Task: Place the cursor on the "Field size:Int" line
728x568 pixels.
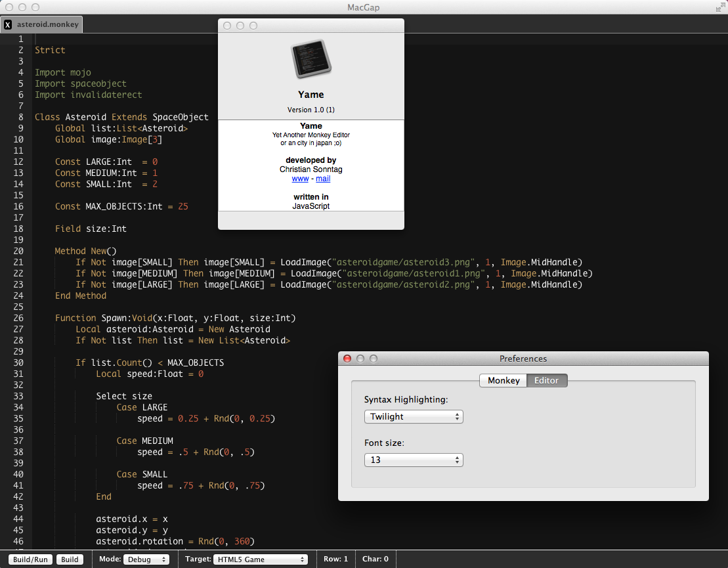Action: pos(91,229)
